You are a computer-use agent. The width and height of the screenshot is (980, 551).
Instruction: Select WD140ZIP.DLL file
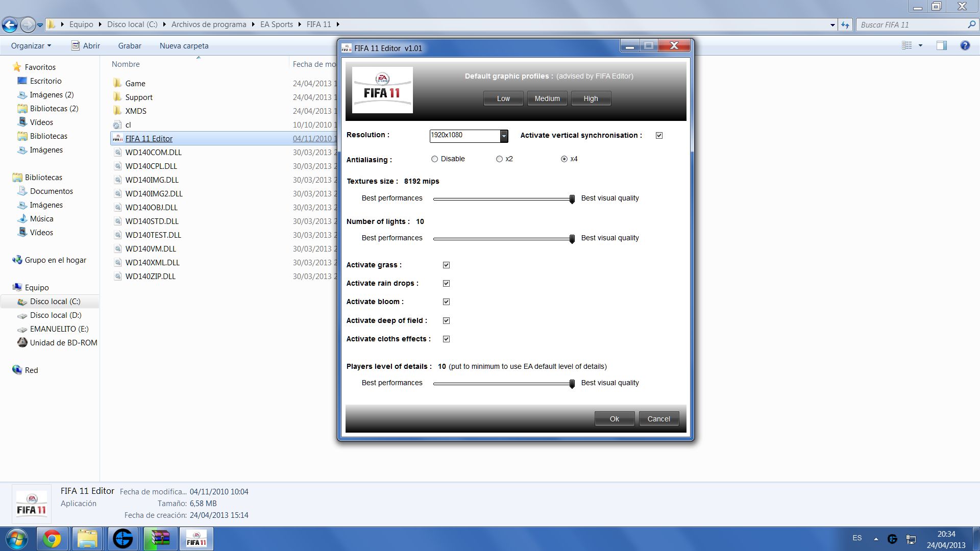pyautogui.click(x=150, y=276)
